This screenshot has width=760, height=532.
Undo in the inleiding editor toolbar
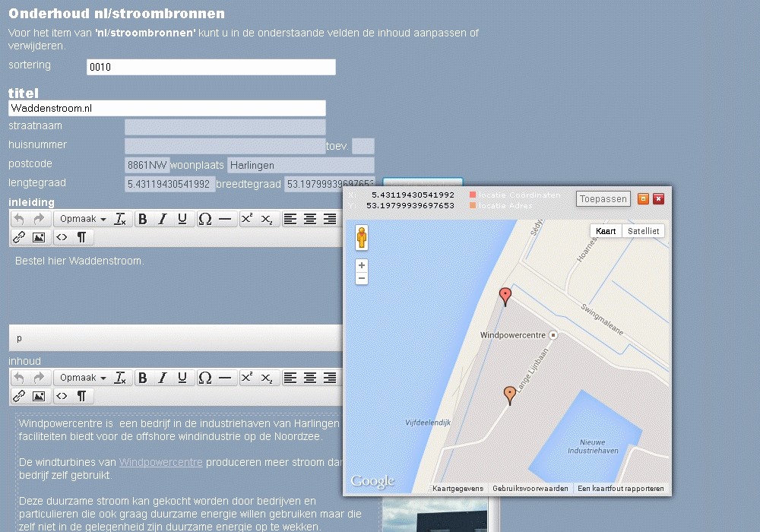pyautogui.click(x=19, y=219)
